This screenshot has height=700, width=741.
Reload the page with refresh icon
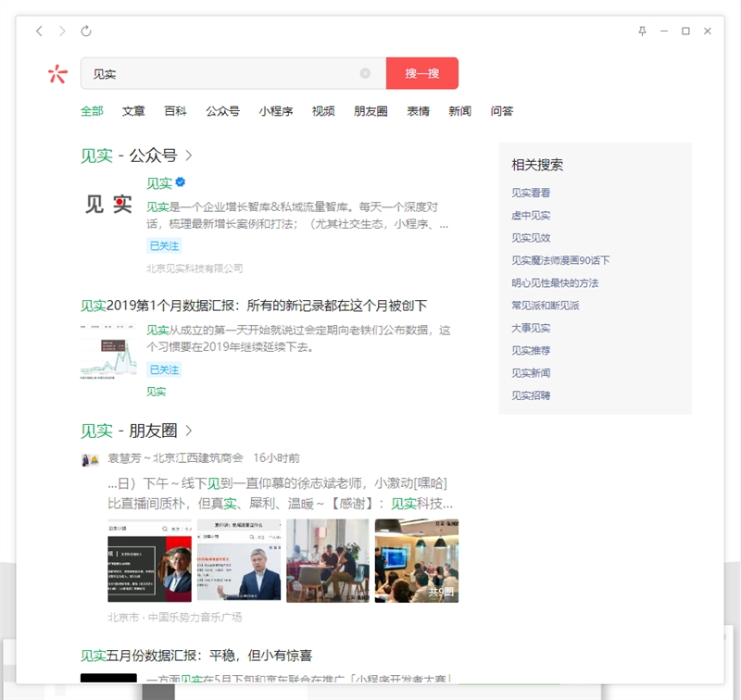pos(85,31)
